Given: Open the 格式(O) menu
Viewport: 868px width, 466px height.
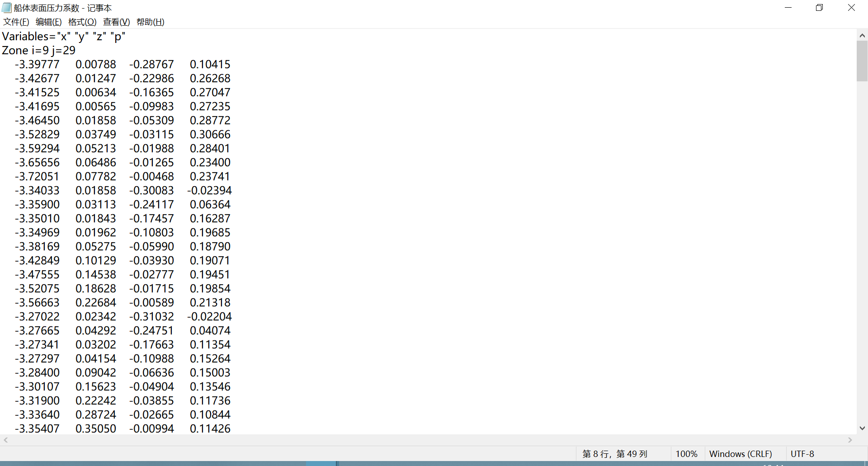Looking at the screenshot, I should coord(82,22).
